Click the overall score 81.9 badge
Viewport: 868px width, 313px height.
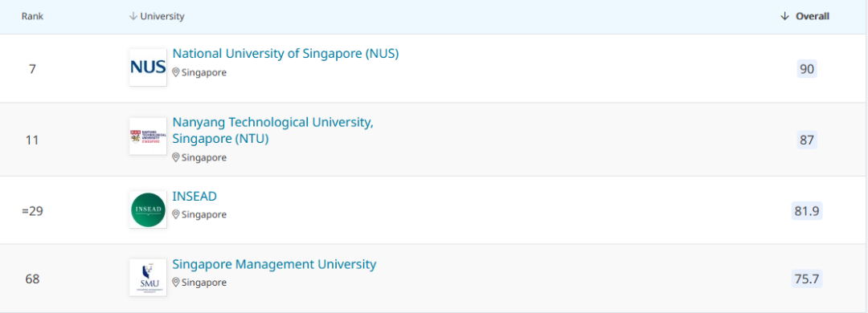coord(807,211)
